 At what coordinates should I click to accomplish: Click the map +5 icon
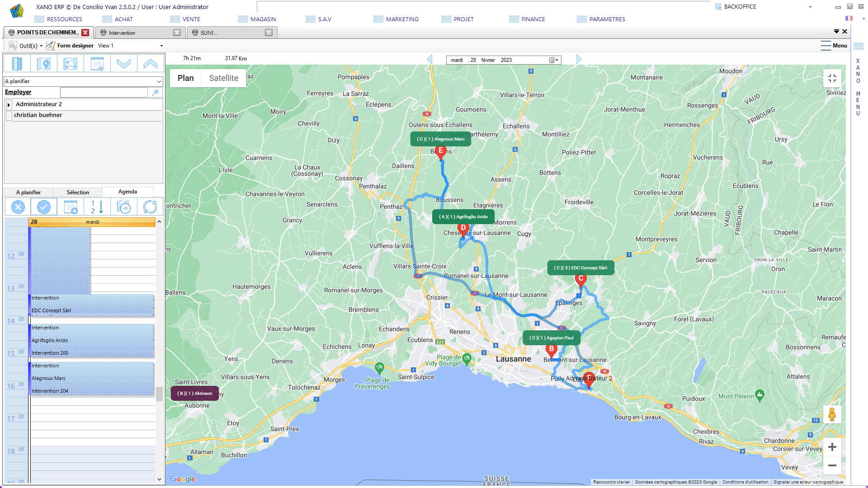click(x=124, y=207)
